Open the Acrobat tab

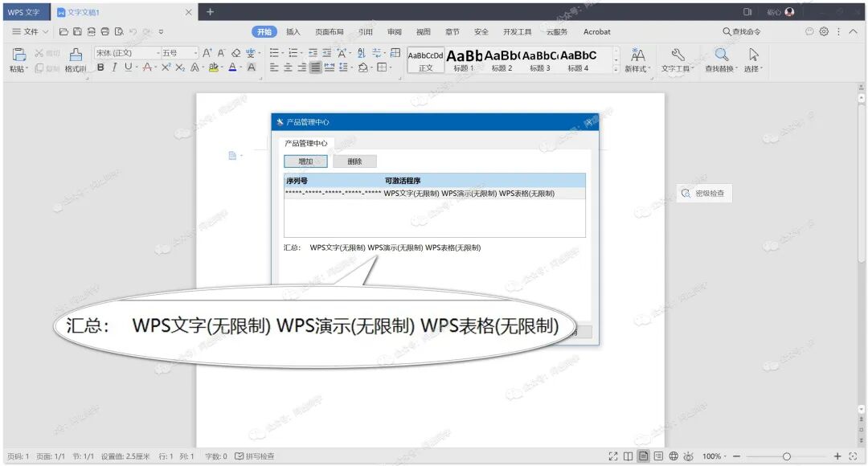(596, 31)
